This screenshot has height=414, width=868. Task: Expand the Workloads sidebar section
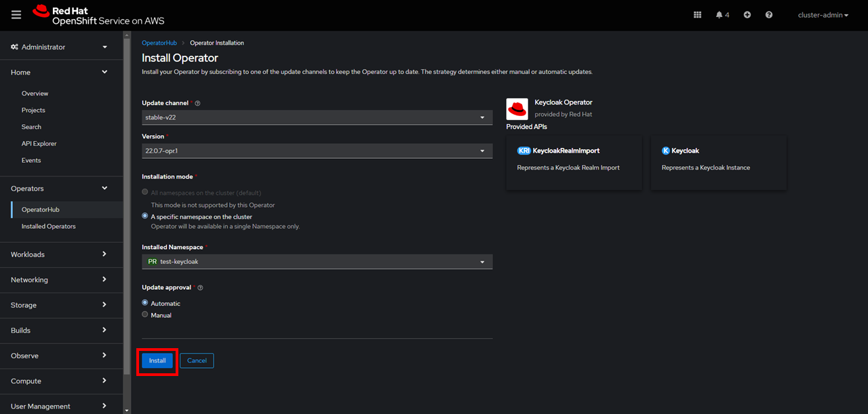(x=27, y=254)
